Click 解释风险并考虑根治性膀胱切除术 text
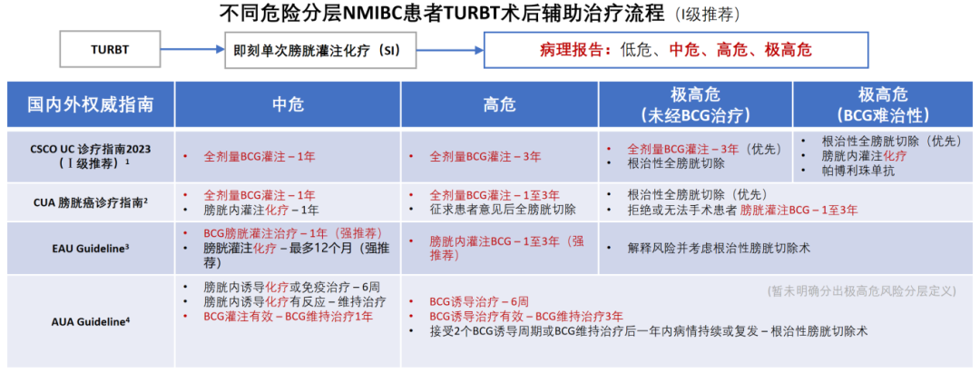 (x=719, y=248)
